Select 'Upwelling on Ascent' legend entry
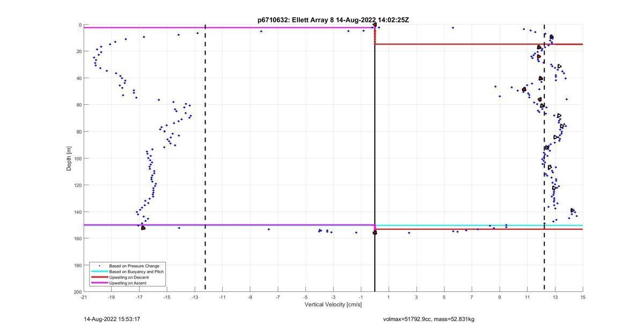This screenshot has height=328, width=644. pos(128,283)
